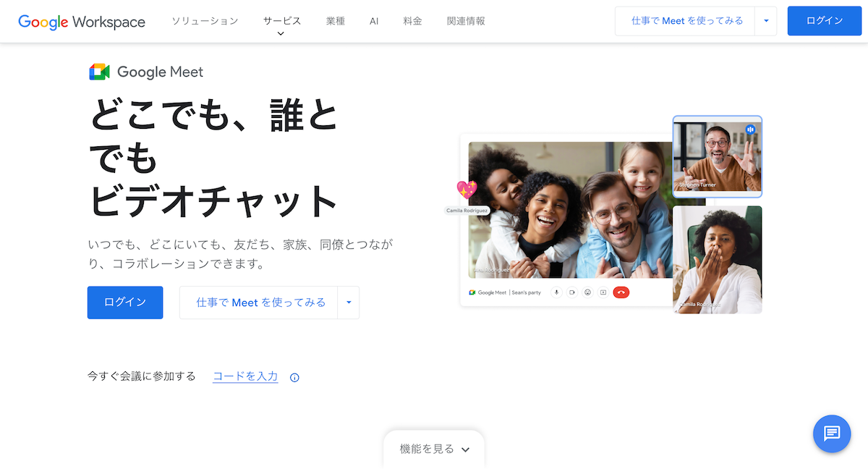Image resolution: width=868 pixels, height=469 pixels.
Task: Click the Camila Rodriguez video tile
Action: (x=718, y=260)
